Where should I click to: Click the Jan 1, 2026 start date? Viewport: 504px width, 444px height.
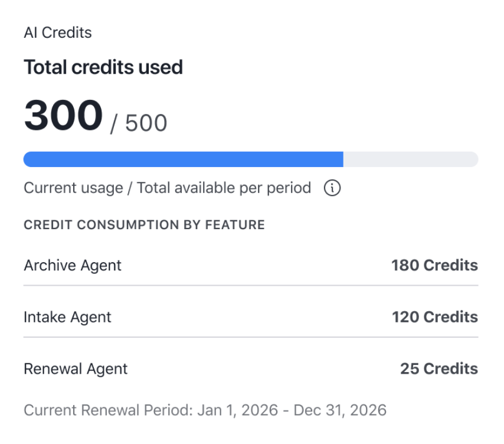[237, 410]
